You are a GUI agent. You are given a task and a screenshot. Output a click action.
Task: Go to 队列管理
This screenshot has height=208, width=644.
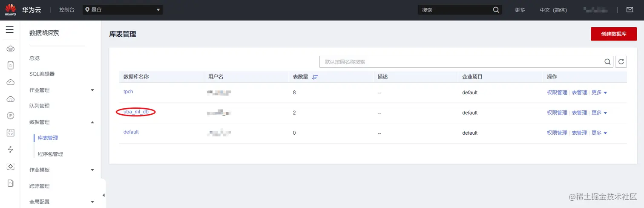[40, 106]
